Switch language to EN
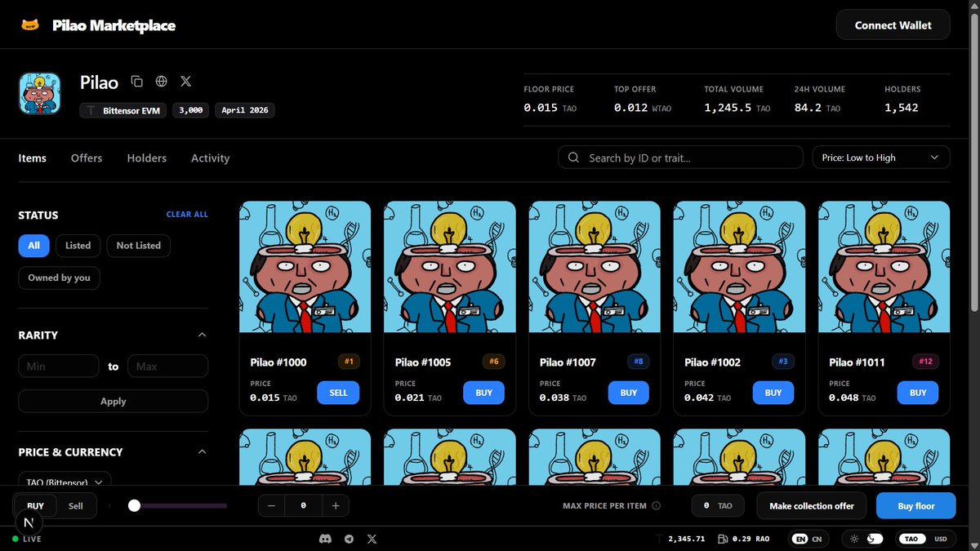 (x=800, y=539)
